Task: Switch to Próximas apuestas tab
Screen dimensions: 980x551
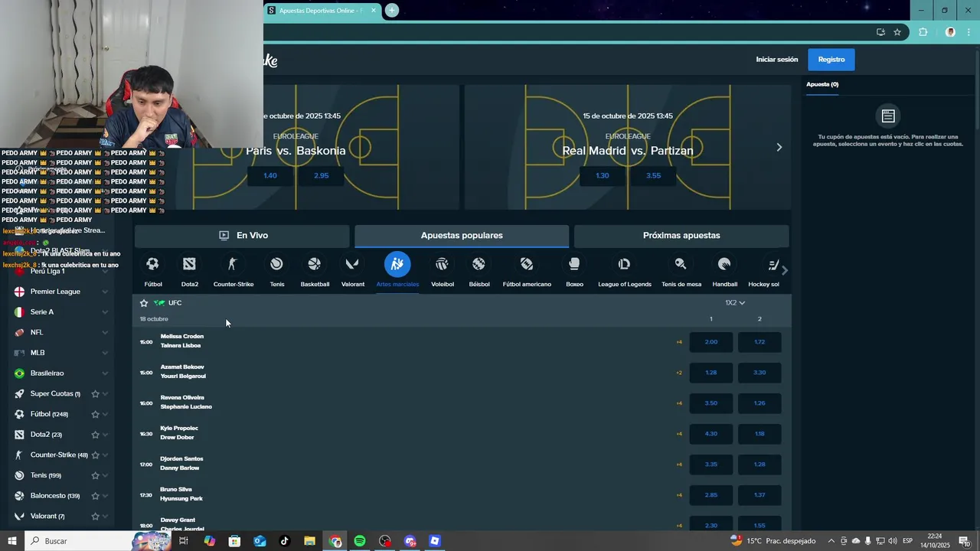Action: (681, 236)
